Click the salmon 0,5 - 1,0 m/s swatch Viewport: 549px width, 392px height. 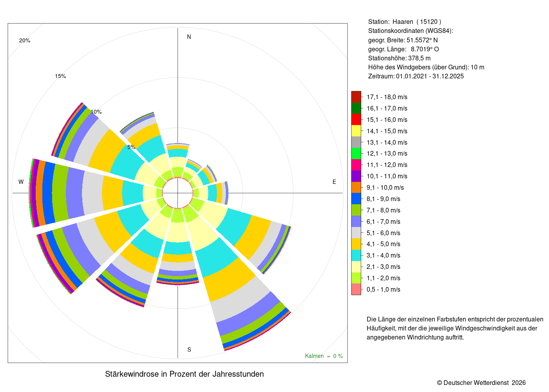356,289
